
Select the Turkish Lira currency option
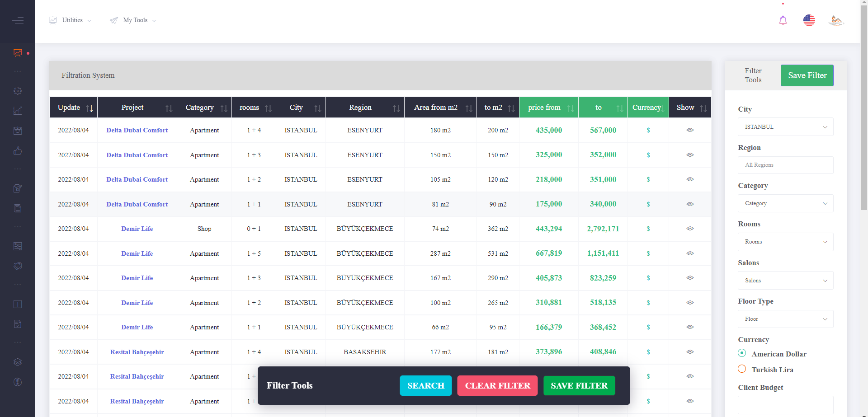click(741, 369)
